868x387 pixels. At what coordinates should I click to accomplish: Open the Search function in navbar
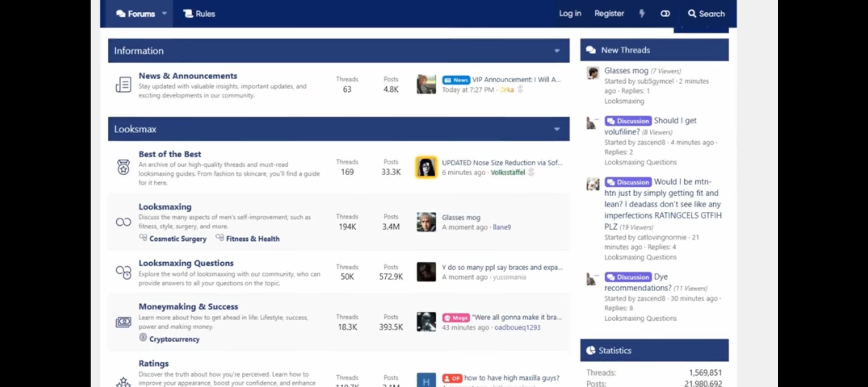click(706, 14)
